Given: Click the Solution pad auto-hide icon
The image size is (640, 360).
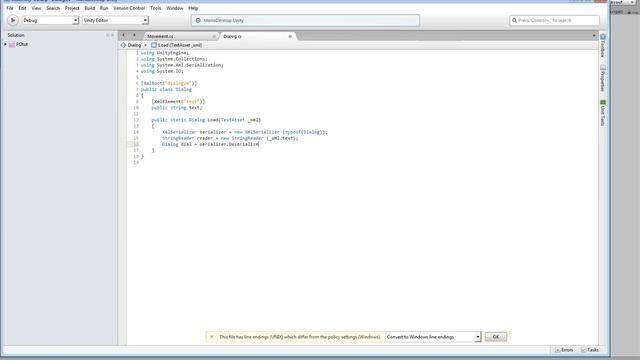Looking at the screenshot, I should [108, 35].
